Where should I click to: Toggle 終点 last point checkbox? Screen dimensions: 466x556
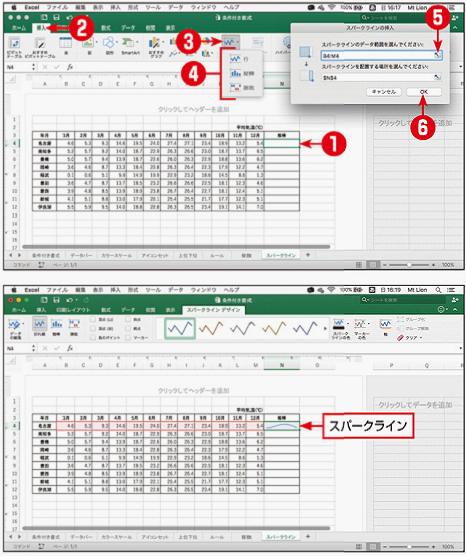(x=128, y=328)
